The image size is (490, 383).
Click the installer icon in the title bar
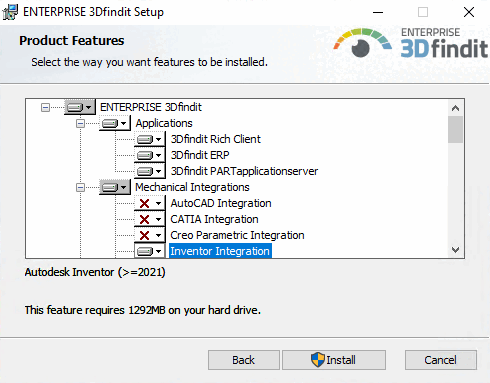point(10,12)
